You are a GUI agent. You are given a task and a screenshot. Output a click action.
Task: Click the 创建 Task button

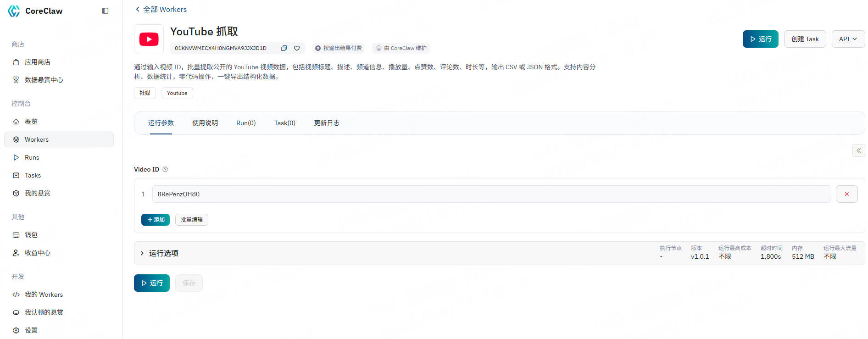pos(805,39)
